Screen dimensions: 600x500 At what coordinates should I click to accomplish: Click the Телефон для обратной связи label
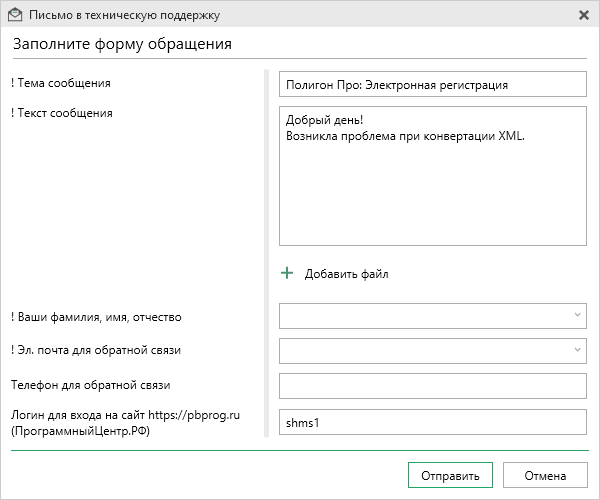(x=91, y=385)
